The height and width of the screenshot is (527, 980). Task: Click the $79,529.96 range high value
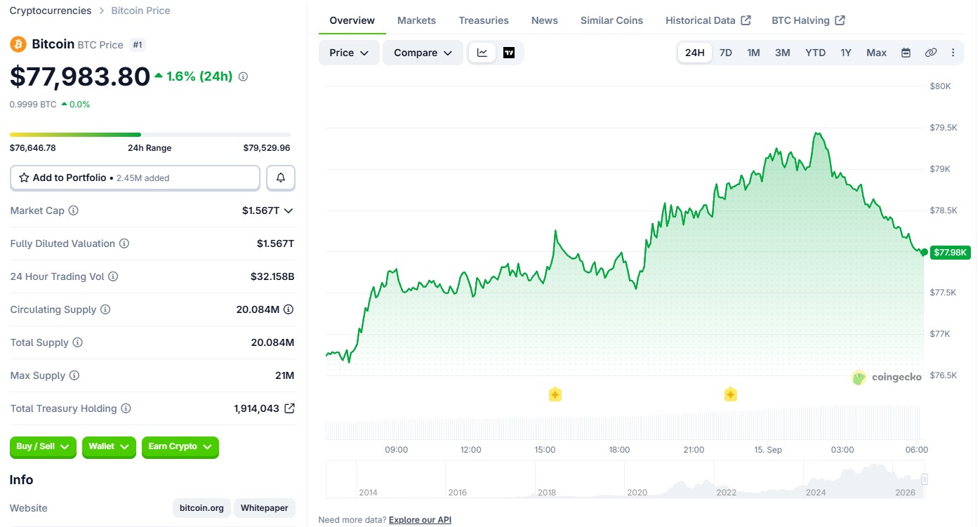[x=267, y=148]
